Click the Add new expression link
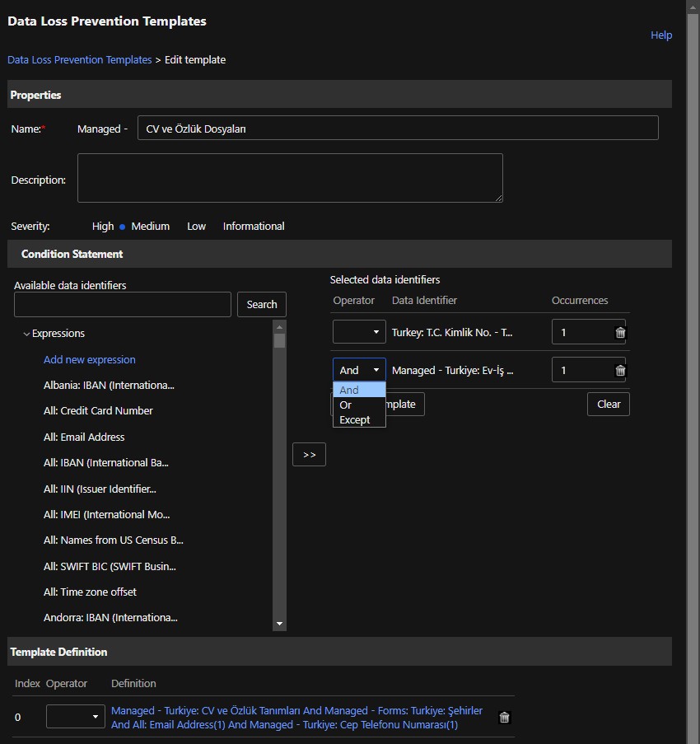Viewport: 700px width, 744px height. click(x=90, y=360)
